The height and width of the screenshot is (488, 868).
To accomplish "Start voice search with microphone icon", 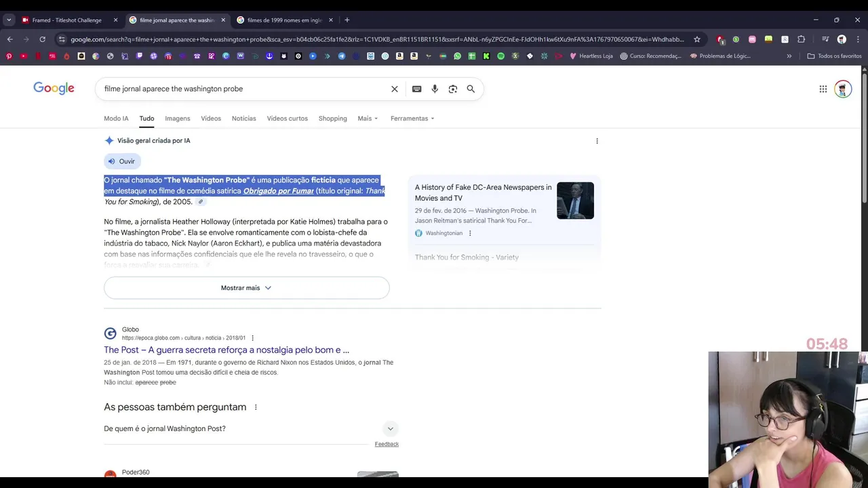I will [435, 89].
